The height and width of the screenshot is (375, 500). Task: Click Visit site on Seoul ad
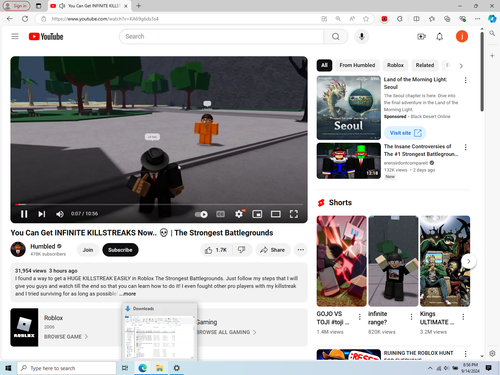[x=405, y=133]
